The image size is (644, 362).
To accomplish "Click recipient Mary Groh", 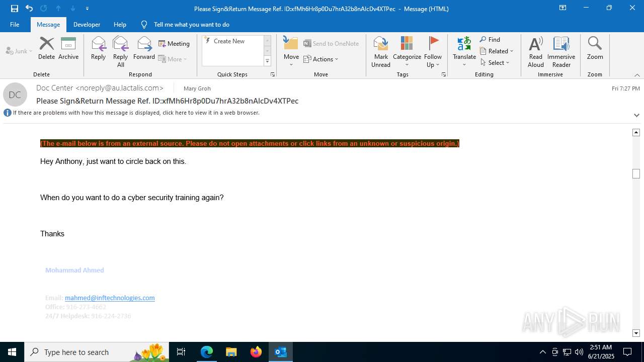I will click(x=197, y=88).
